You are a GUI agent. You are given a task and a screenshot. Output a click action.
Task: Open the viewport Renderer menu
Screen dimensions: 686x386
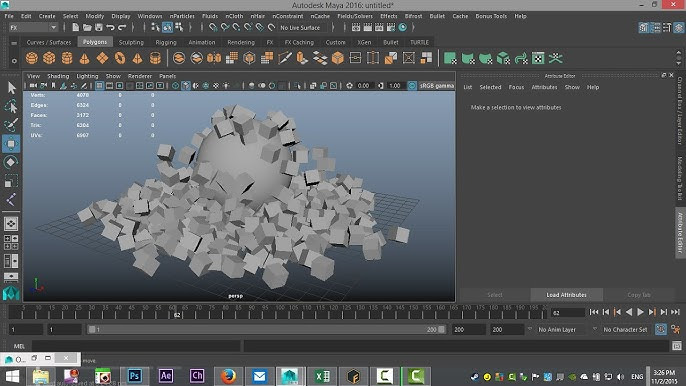click(x=140, y=76)
